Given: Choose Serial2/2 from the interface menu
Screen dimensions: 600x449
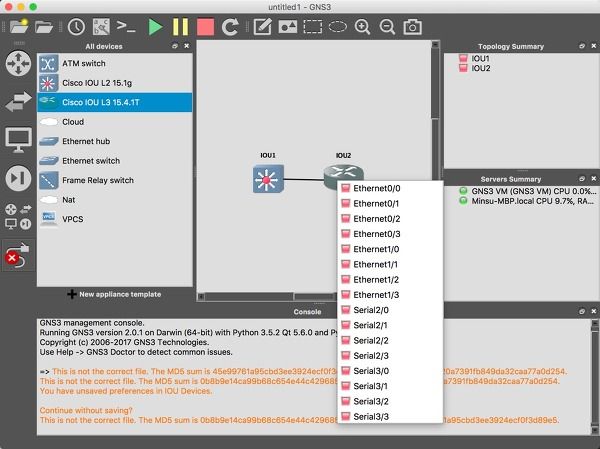Looking at the screenshot, I should click(390, 341).
